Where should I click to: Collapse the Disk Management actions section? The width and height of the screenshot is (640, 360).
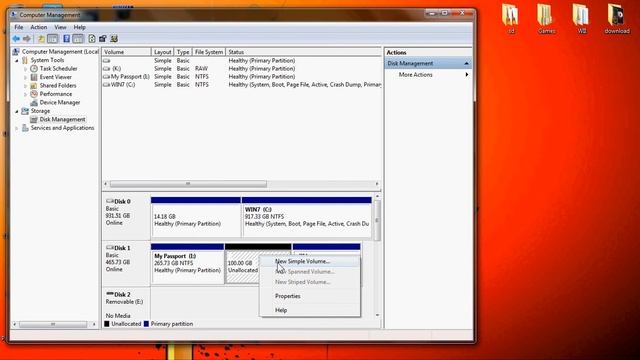(466, 64)
